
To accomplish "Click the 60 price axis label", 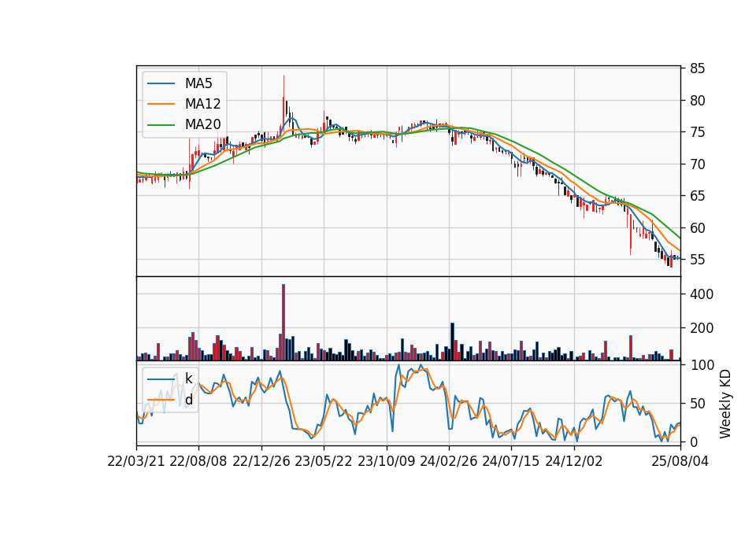I will pos(697,228).
